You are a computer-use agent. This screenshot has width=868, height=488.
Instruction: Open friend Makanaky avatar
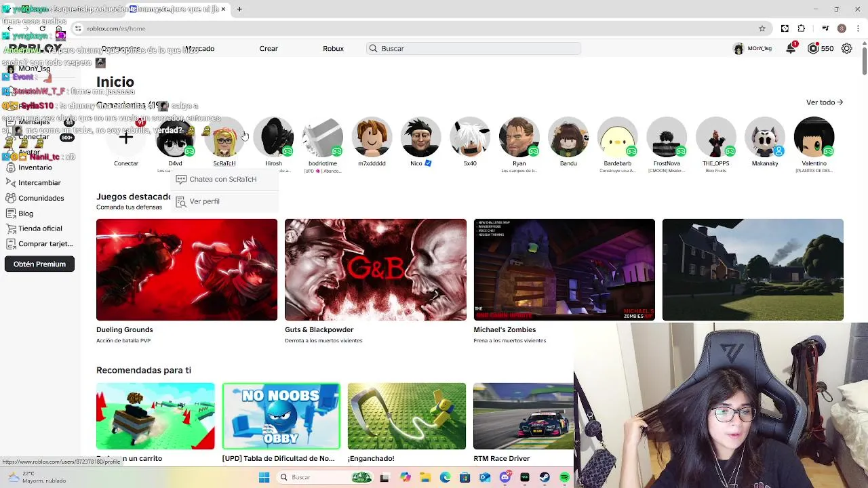[x=765, y=138]
